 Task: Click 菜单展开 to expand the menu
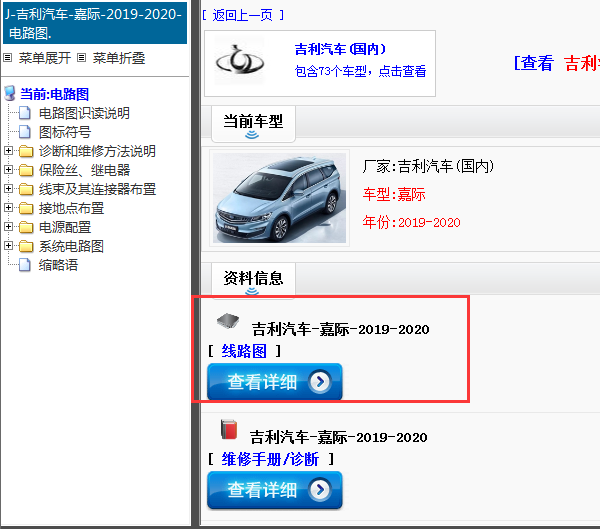(45, 58)
